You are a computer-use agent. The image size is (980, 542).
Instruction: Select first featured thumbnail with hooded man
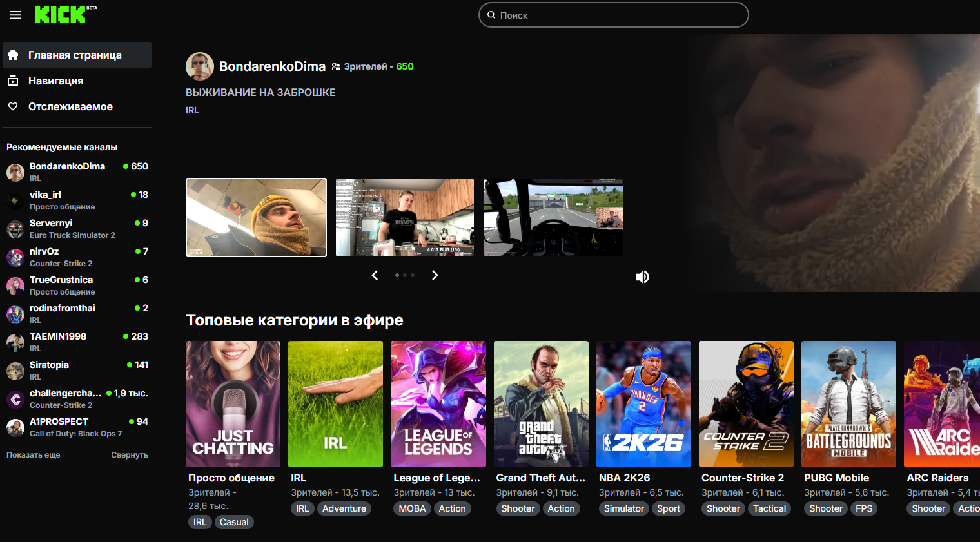[x=256, y=217]
